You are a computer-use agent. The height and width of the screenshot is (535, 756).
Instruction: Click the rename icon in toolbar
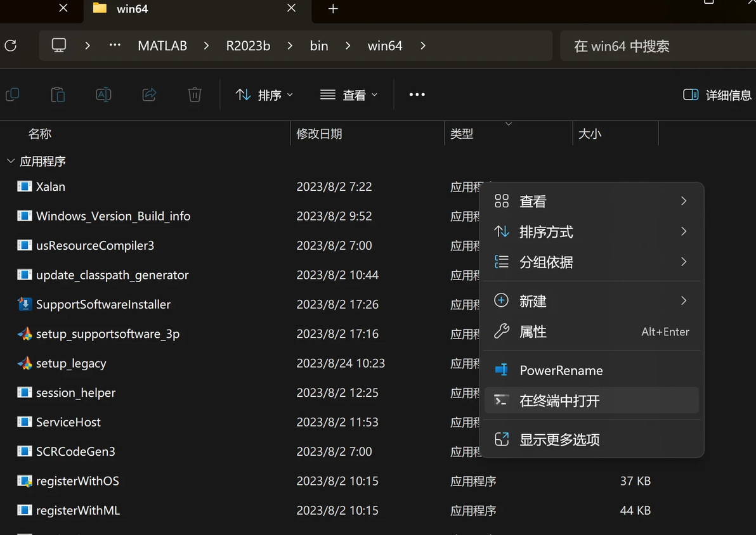pos(103,94)
